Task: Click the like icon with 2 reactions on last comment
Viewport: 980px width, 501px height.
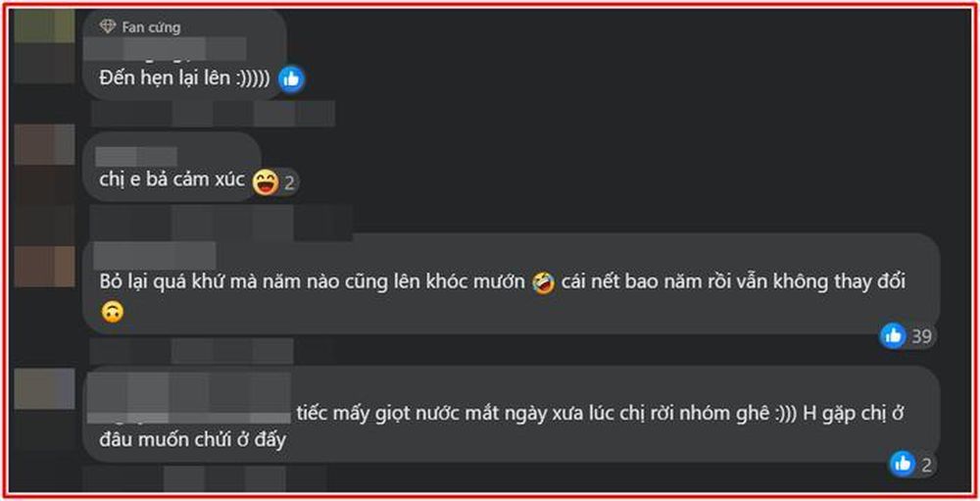Action: coord(902,464)
